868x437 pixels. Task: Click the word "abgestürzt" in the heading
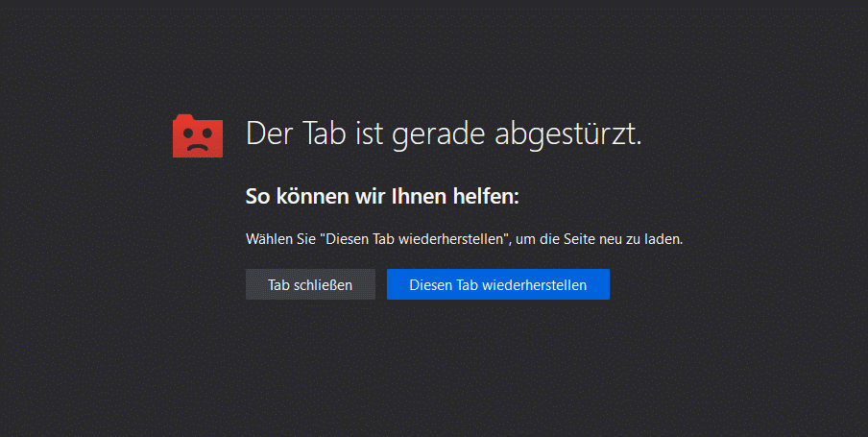[566, 134]
